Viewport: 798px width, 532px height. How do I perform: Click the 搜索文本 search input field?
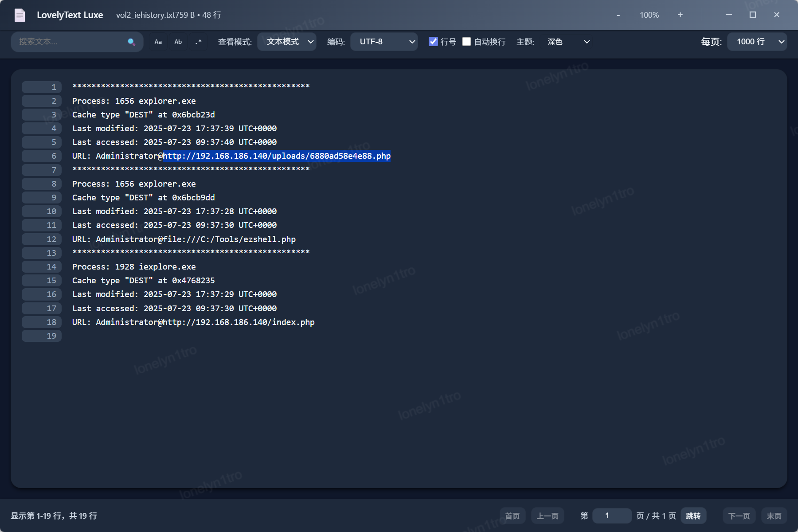coord(71,42)
